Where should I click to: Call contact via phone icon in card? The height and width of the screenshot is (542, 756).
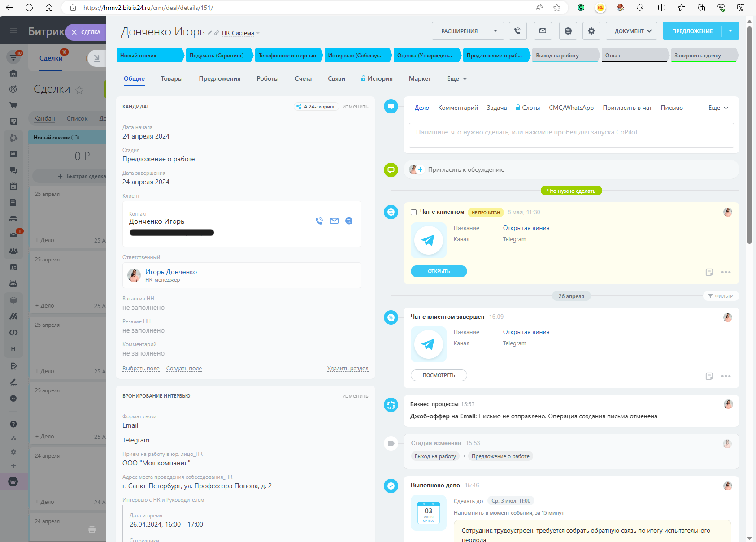point(319,221)
